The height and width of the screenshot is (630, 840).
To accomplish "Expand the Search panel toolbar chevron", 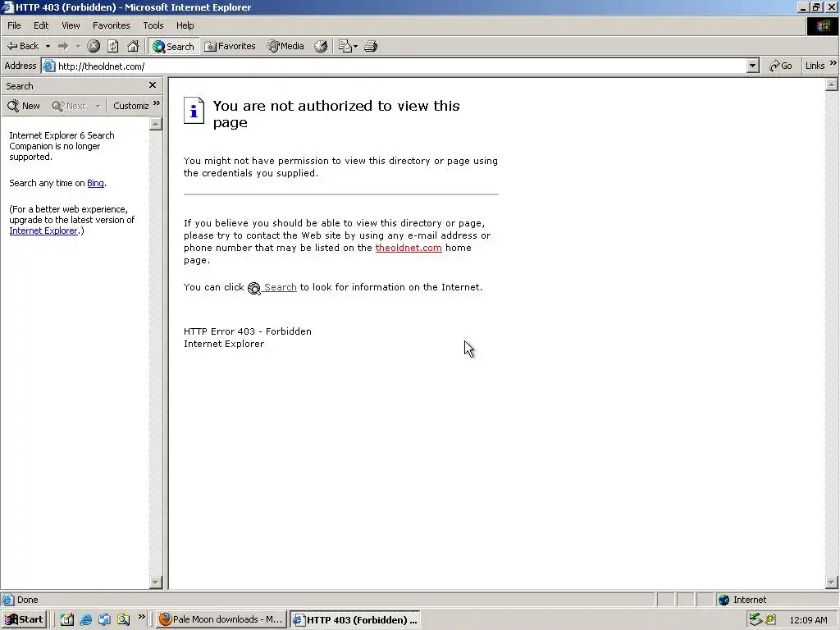I will (x=157, y=103).
